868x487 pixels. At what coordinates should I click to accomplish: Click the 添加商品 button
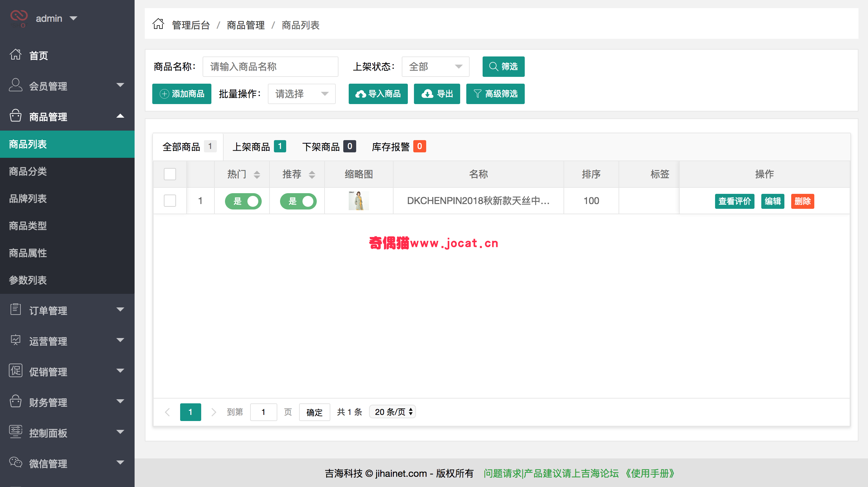point(181,94)
